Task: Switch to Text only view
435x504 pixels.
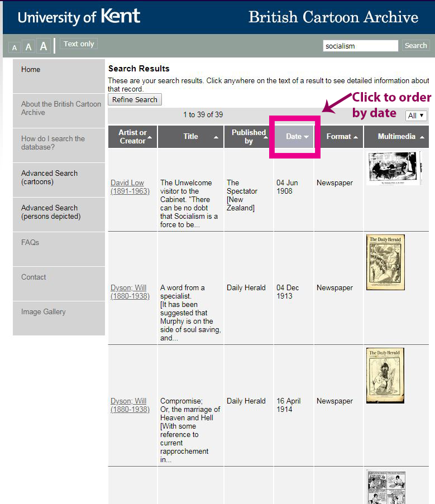Action: click(x=79, y=44)
